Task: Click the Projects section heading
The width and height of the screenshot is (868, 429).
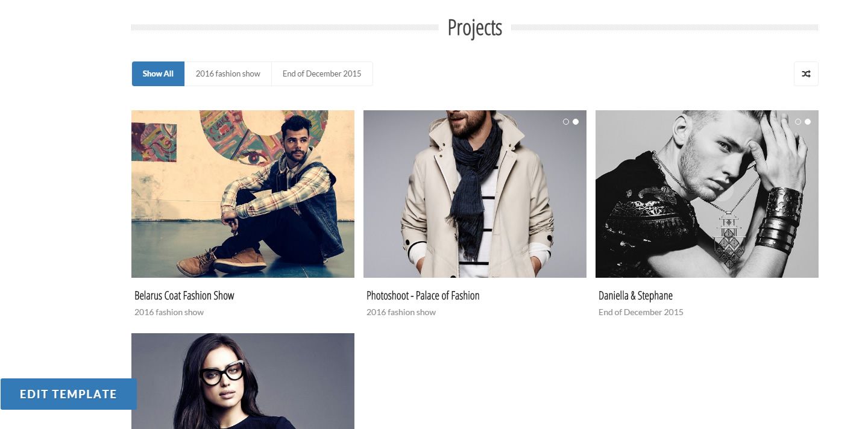Action: coord(474,28)
